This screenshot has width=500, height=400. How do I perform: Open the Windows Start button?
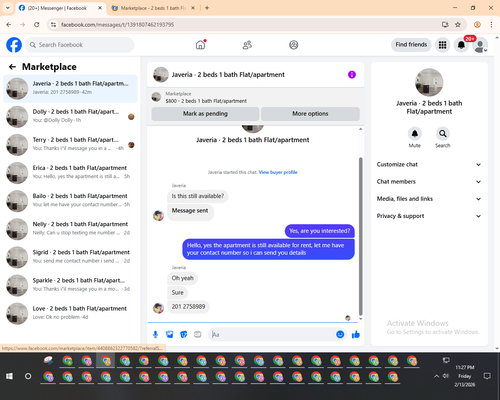coord(9,376)
